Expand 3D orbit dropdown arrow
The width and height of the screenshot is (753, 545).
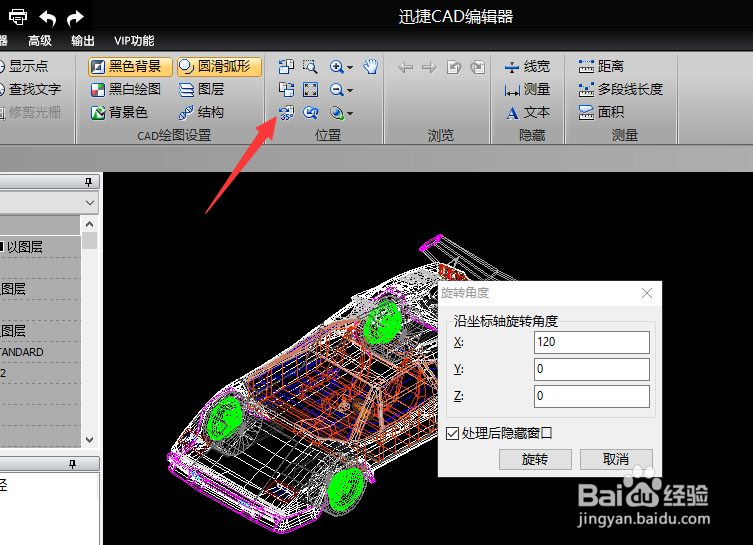(x=350, y=114)
